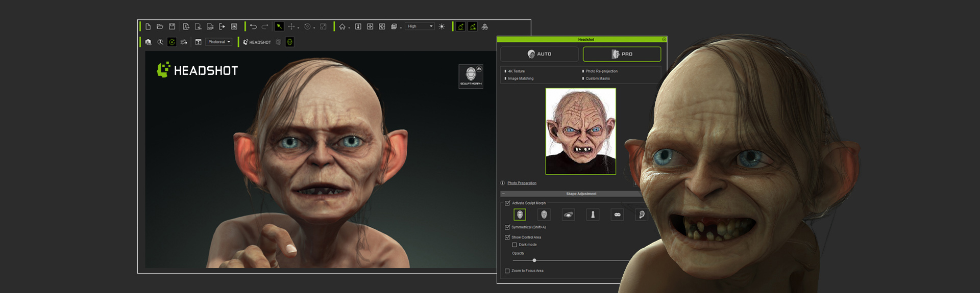The image size is (980, 293).
Task: Select the eye morph area icon
Action: tap(568, 215)
